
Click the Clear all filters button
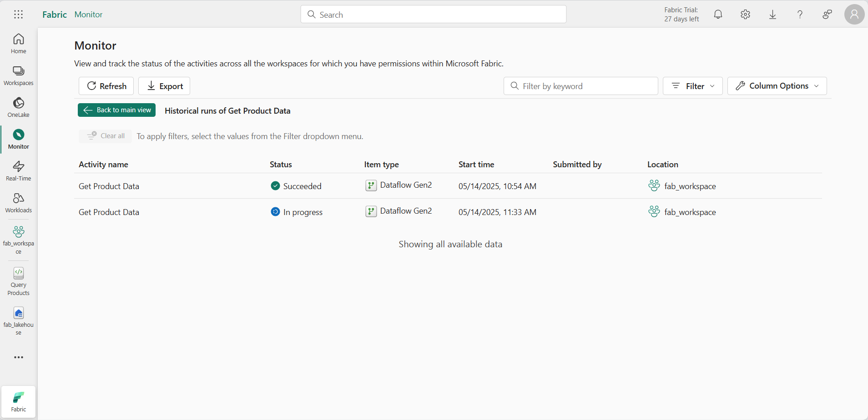click(x=105, y=136)
